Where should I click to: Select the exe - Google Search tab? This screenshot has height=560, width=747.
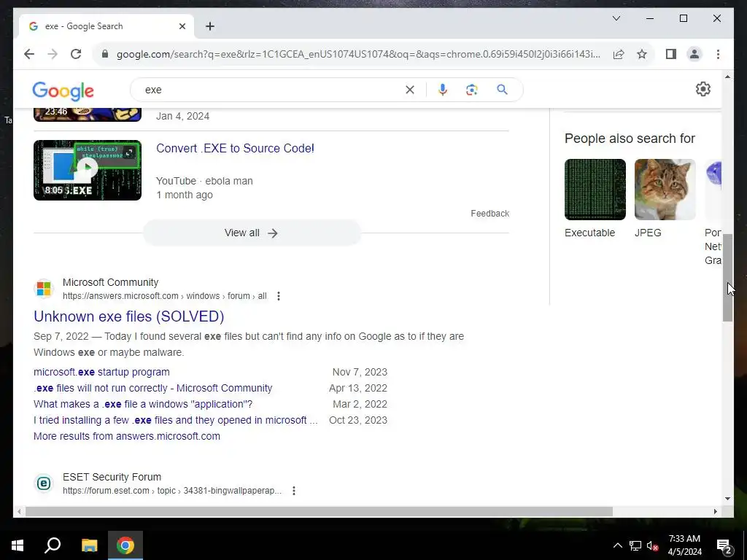pos(107,26)
